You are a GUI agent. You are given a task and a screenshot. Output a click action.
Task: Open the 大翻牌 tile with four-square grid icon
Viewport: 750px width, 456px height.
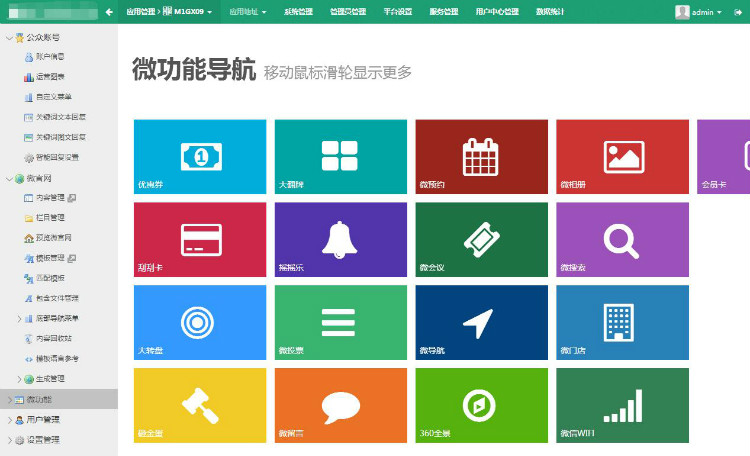[x=341, y=156]
